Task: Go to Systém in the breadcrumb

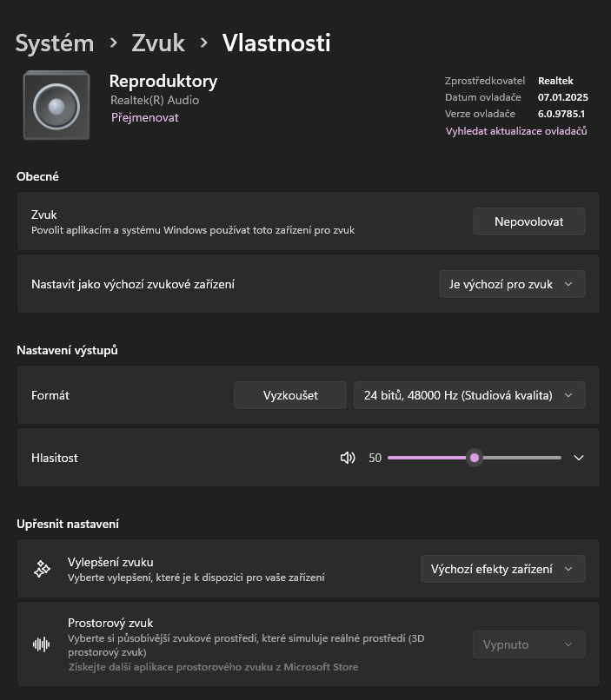Action: click(x=55, y=43)
